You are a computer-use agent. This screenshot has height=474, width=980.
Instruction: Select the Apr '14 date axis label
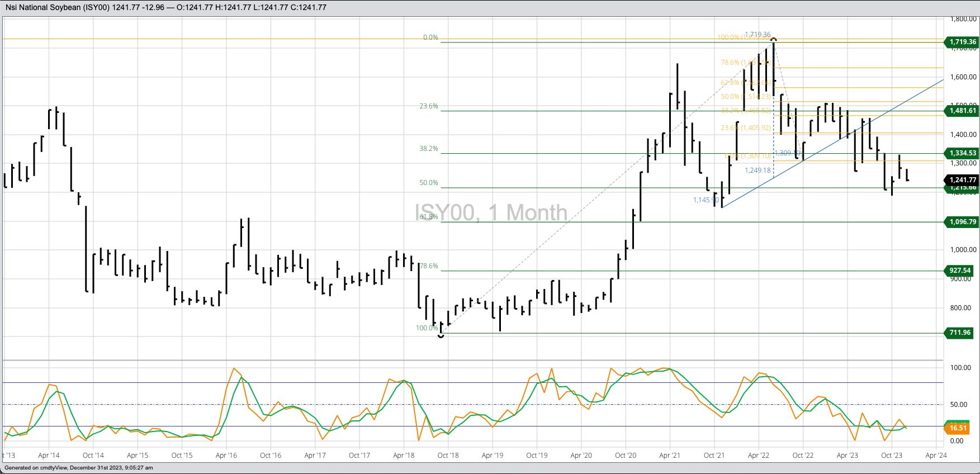pyautogui.click(x=49, y=456)
